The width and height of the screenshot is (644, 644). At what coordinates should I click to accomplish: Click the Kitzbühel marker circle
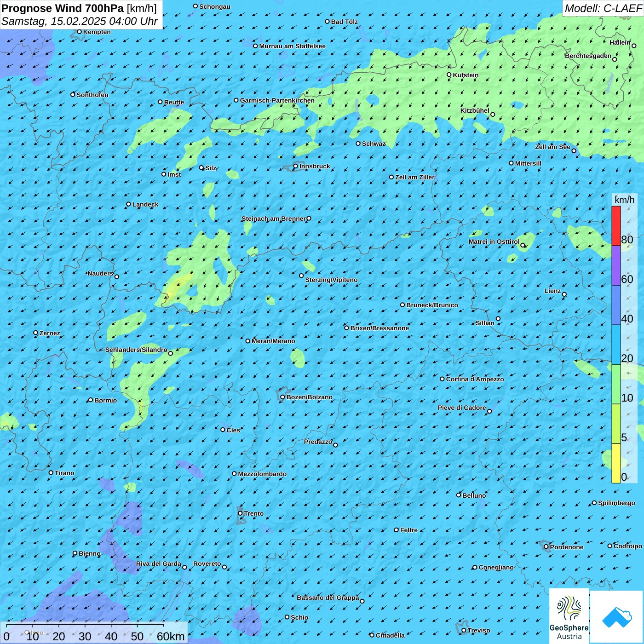(x=493, y=115)
